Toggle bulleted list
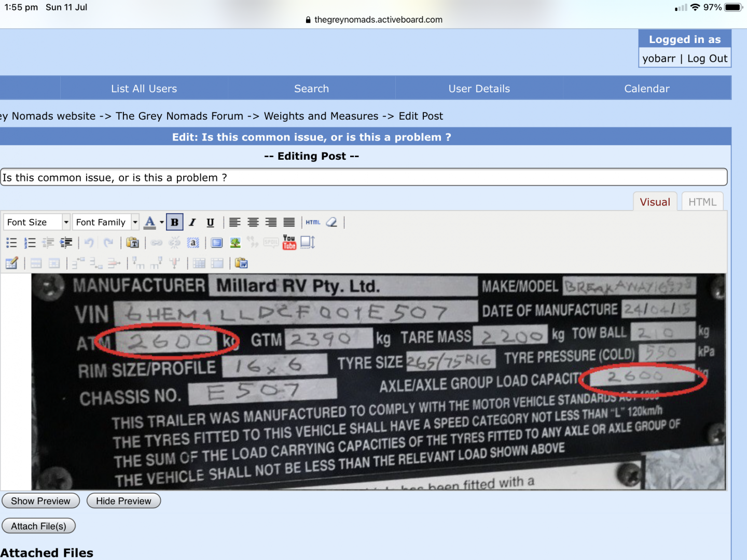 click(x=11, y=243)
